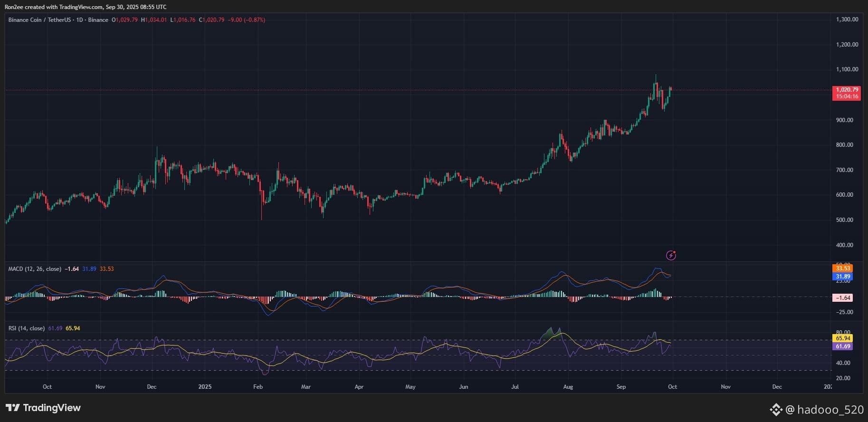Click the red 1,020.79 price tag on the scale
The height and width of the screenshot is (422, 868).
(x=847, y=89)
